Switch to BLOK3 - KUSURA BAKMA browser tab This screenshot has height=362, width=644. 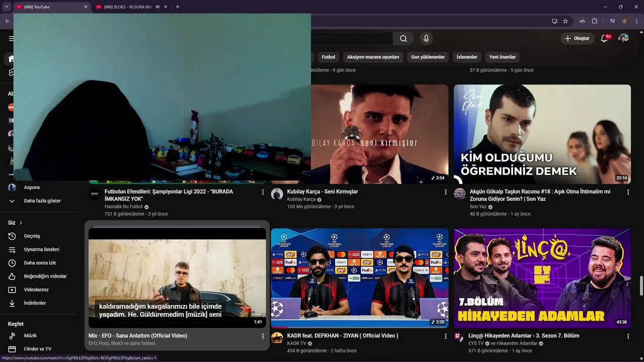click(x=128, y=7)
